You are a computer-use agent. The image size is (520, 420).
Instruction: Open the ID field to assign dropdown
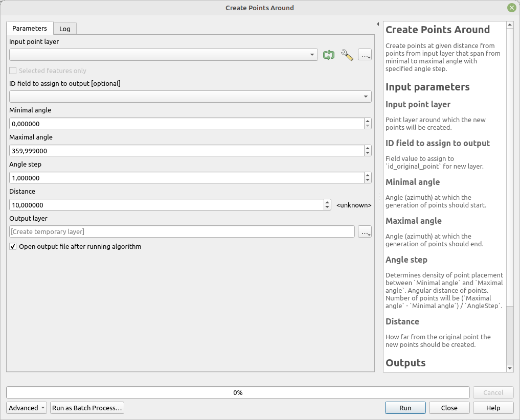pos(366,96)
